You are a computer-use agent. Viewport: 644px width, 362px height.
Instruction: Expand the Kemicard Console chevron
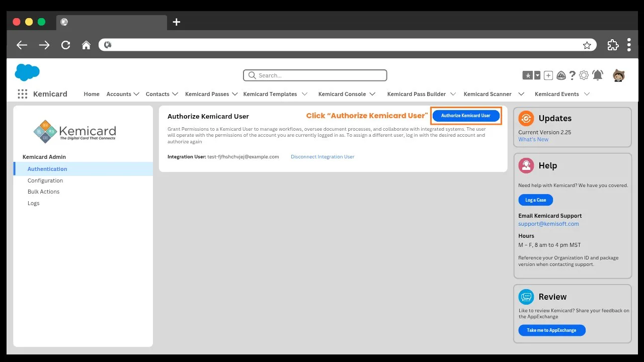pyautogui.click(x=372, y=94)
